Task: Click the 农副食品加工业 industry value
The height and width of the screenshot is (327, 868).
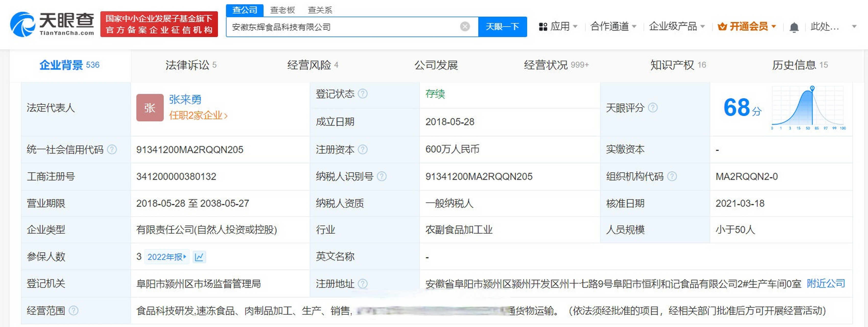Action: tap(459, 230)
